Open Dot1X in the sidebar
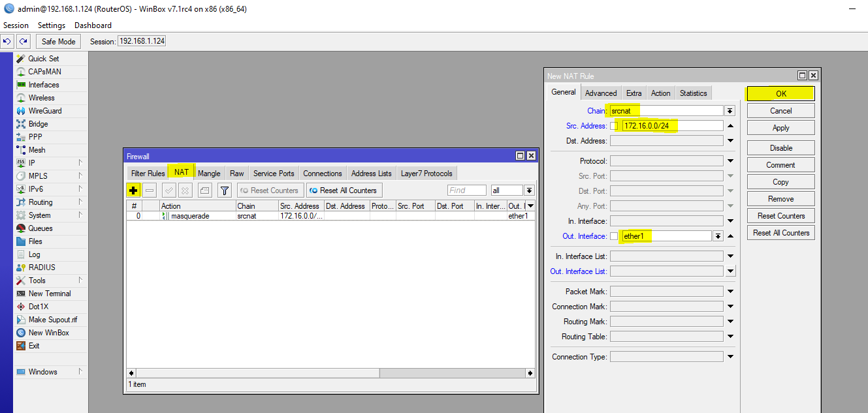Image resolution: width=868 pixels, height=413 pixels. click(39, 307)
